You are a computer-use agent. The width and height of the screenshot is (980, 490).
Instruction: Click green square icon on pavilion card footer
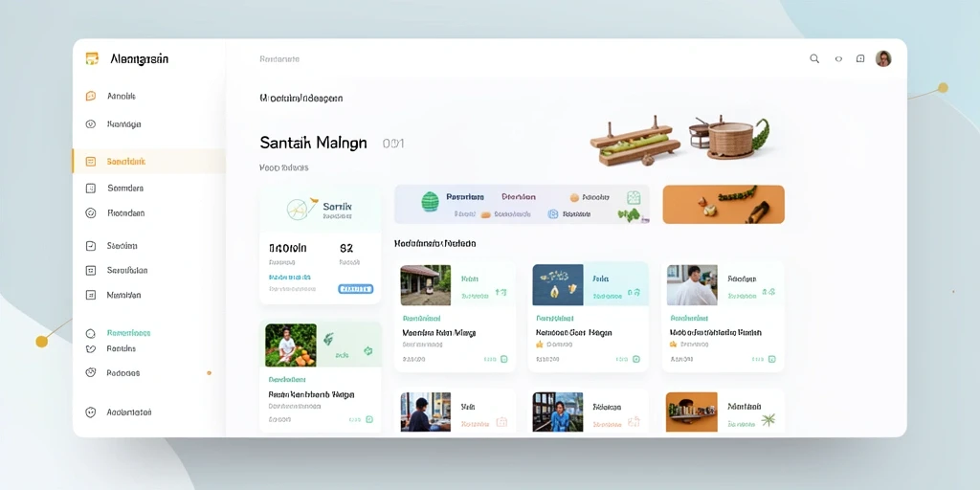point(503,360)
